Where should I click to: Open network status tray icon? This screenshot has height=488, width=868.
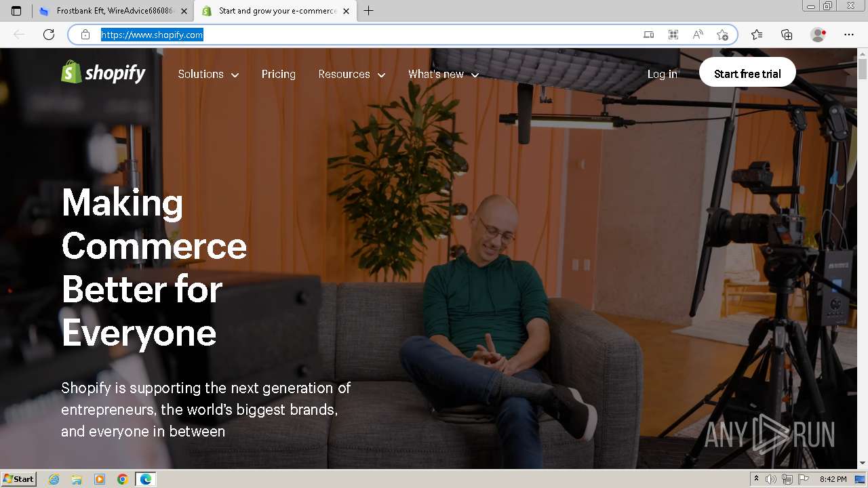click(787, 479)
